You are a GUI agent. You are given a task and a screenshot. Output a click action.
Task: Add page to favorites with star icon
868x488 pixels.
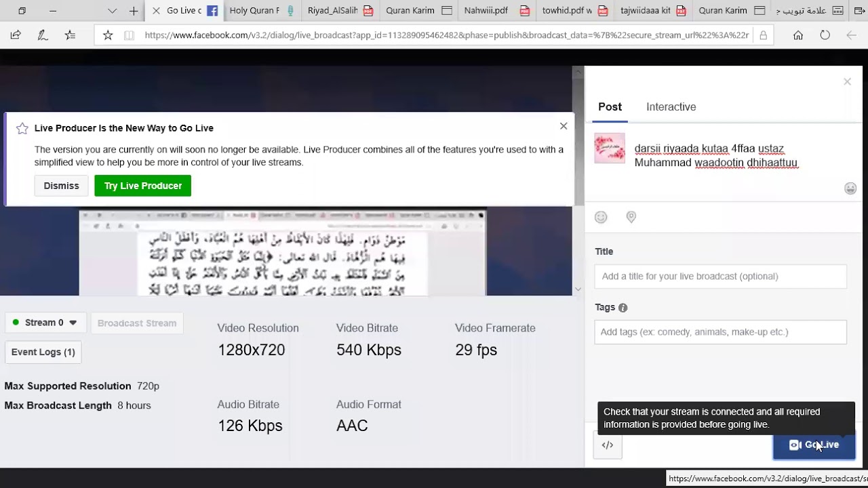pyautogui.click(x=108, y=35)
